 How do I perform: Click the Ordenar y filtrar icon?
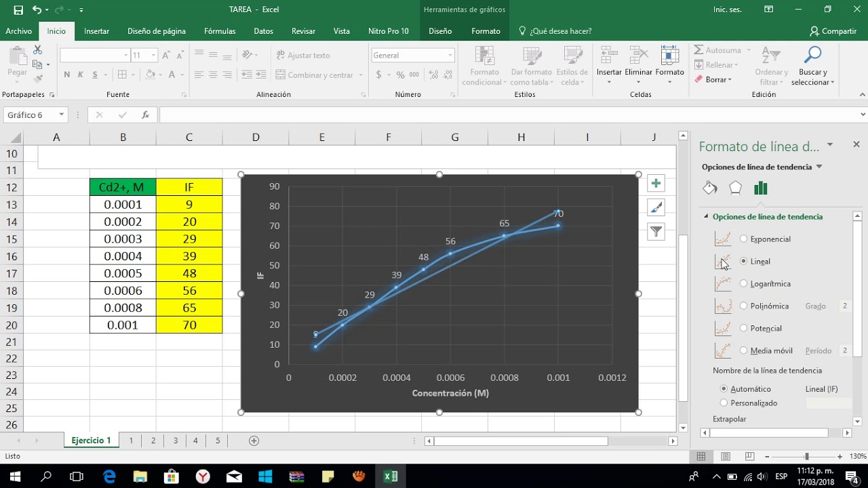click(x=771, y=56)
